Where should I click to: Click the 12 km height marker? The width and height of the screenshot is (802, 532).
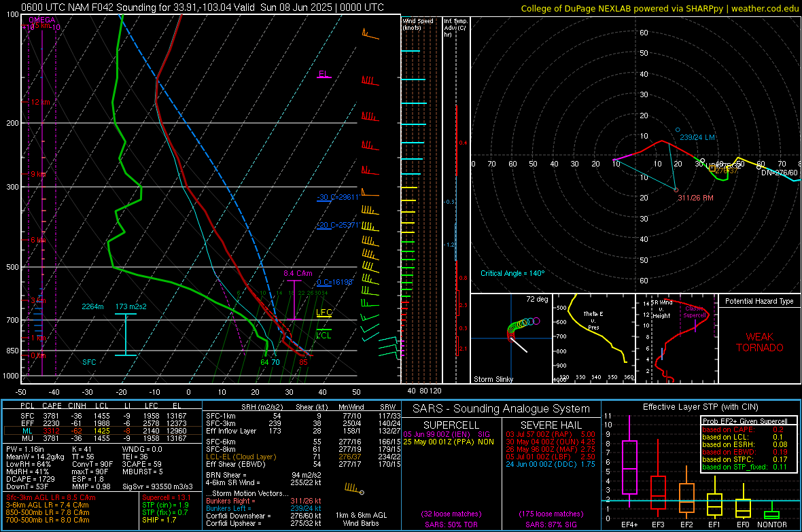point(40,103)
